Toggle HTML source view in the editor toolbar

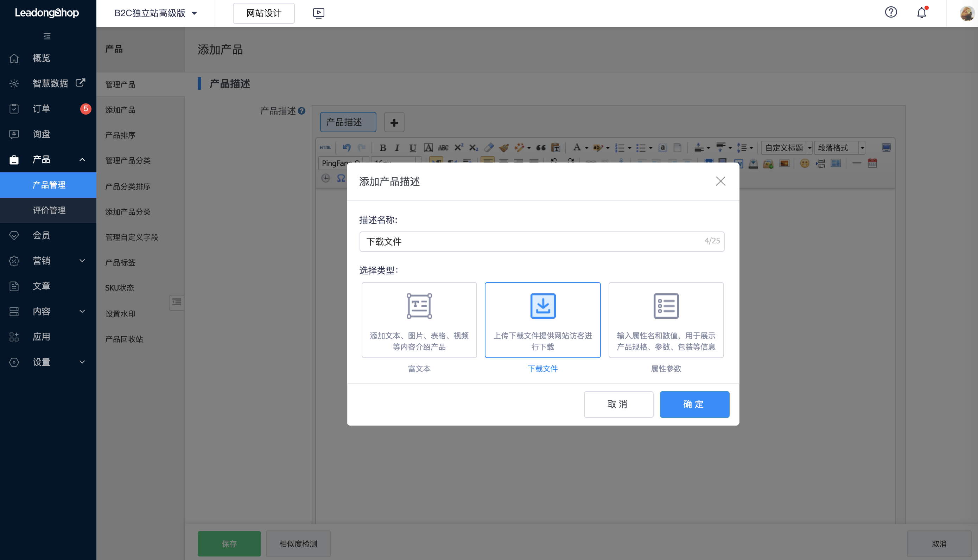325,147
